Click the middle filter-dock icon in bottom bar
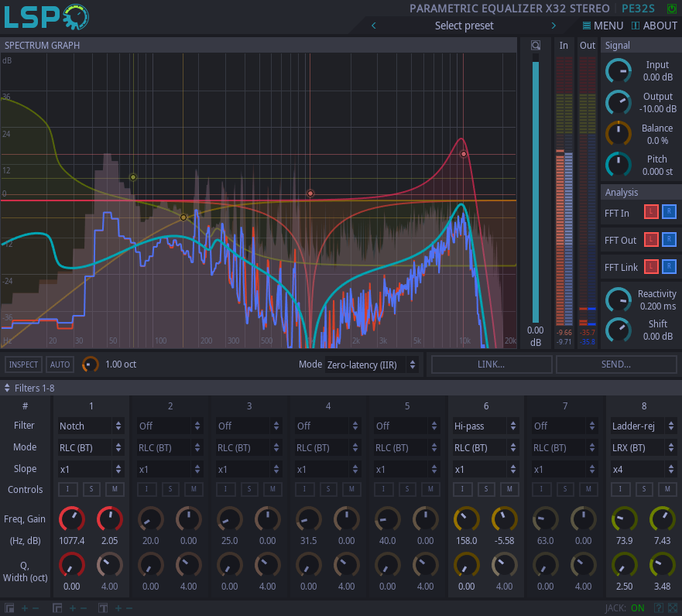This screenshot has height=616, width=682. 57,607
